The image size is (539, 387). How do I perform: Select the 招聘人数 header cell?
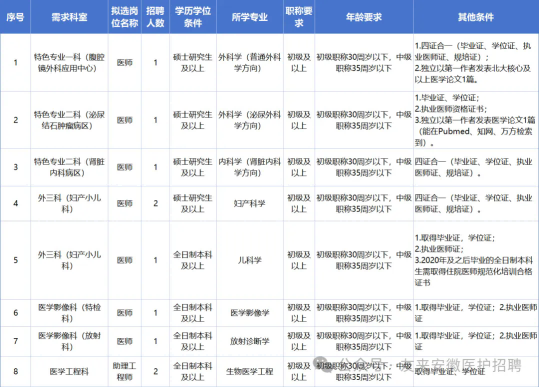point(155,17)
